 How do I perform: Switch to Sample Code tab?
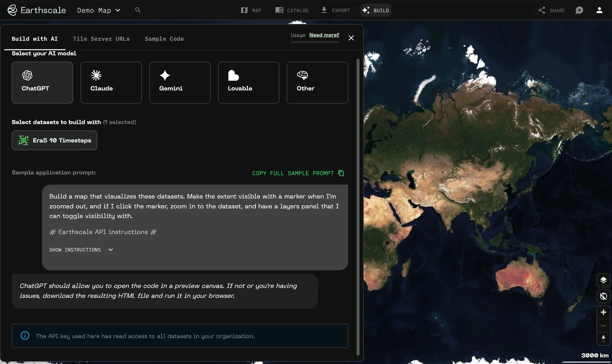(x=164, y=39)
